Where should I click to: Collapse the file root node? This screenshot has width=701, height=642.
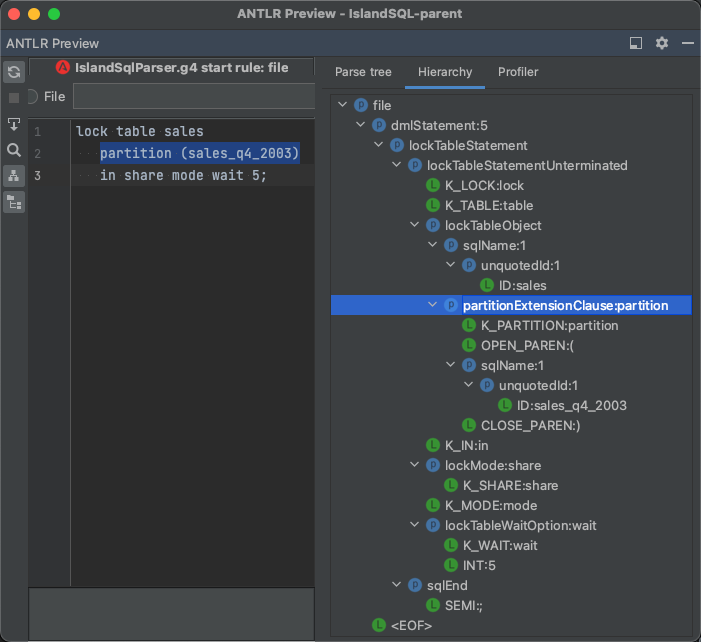coord(342,105)
